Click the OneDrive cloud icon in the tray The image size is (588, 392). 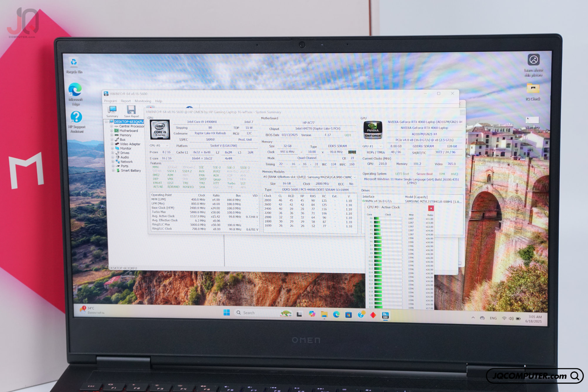tap(482, 318)
